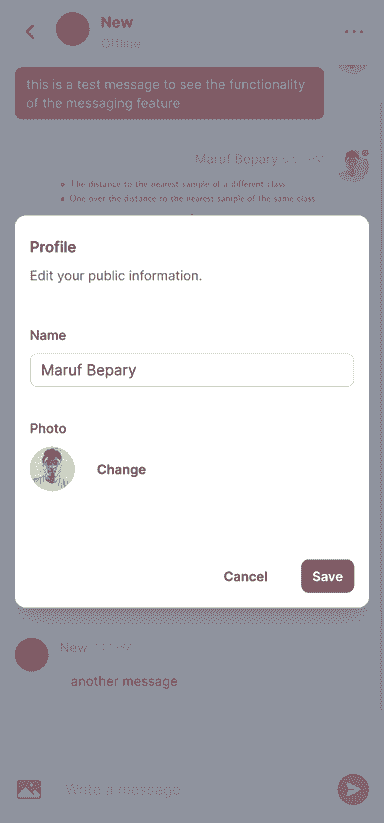Focus the Name field containing Maruf Bepary

(192, 370)
